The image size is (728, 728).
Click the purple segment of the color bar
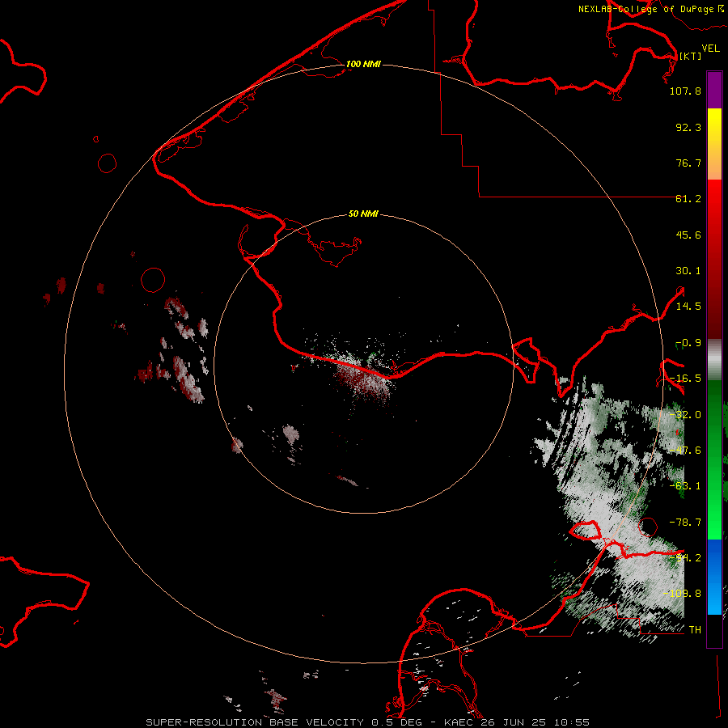coord(714,90)
